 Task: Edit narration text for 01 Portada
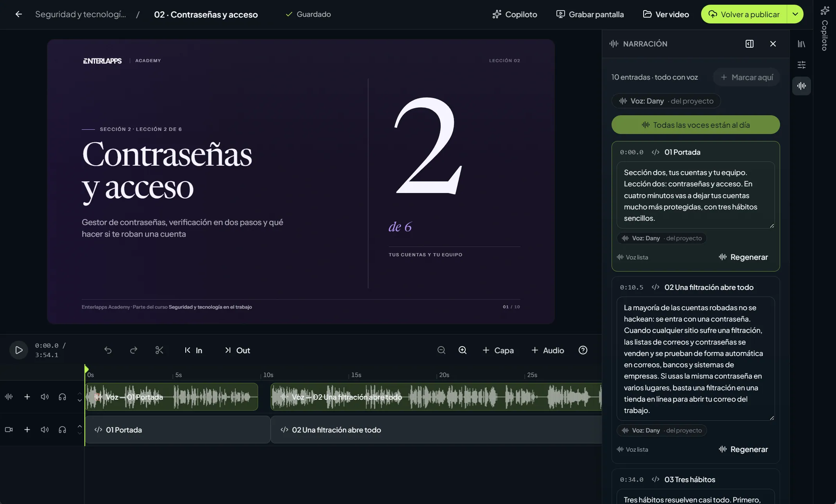pos(696,195)
